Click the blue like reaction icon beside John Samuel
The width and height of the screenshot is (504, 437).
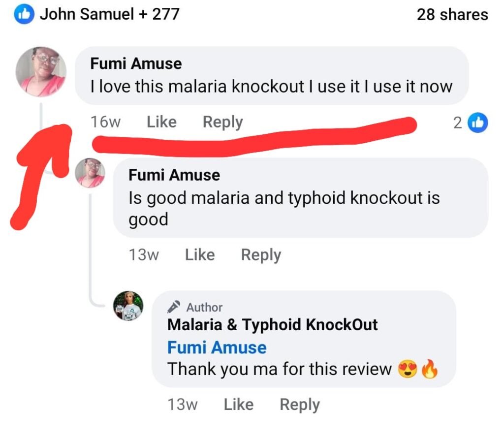[24, 15]
